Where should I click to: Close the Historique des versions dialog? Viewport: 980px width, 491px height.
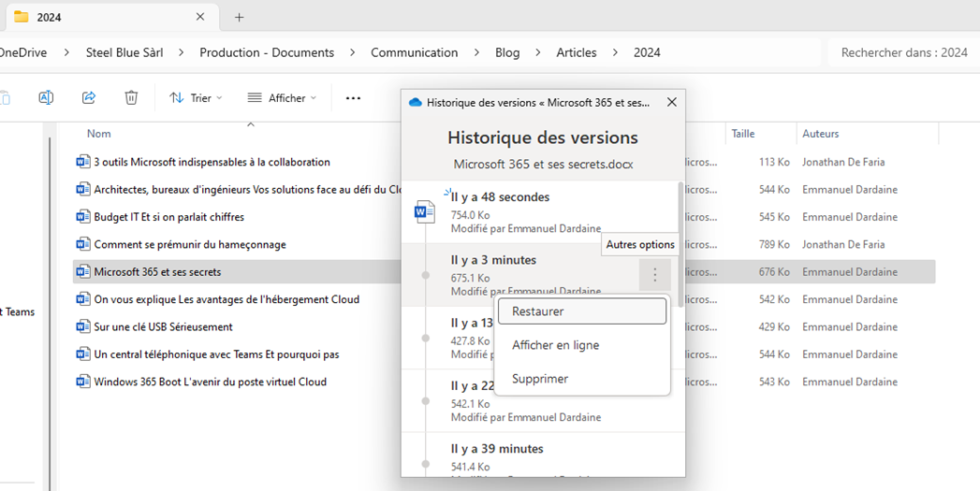672,102
